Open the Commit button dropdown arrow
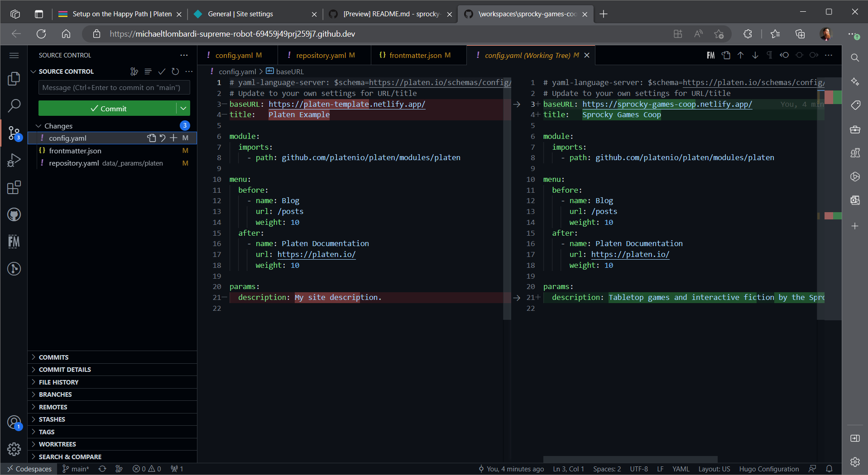Viewport: 868px width, 475px height. (x=183, y=109)
